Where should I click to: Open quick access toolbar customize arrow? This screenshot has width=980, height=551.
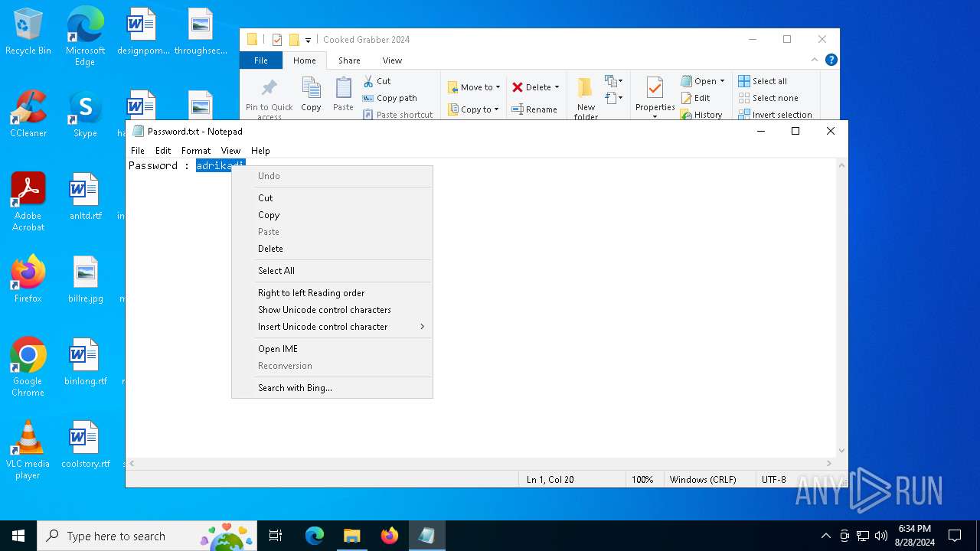pyautogui.click(x=308, y=40)
